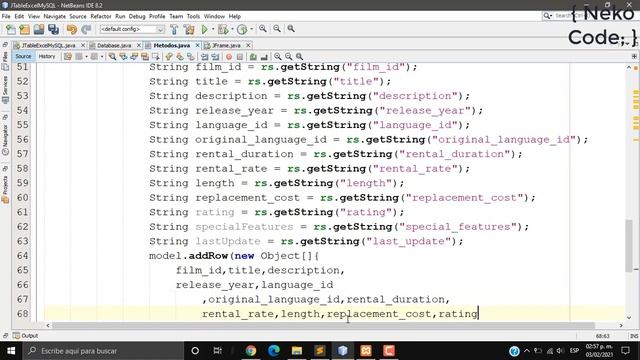Viewport: 640px width, 360px height.
Task: Find next occurrence icon
Action: click(x=134, y=56)
